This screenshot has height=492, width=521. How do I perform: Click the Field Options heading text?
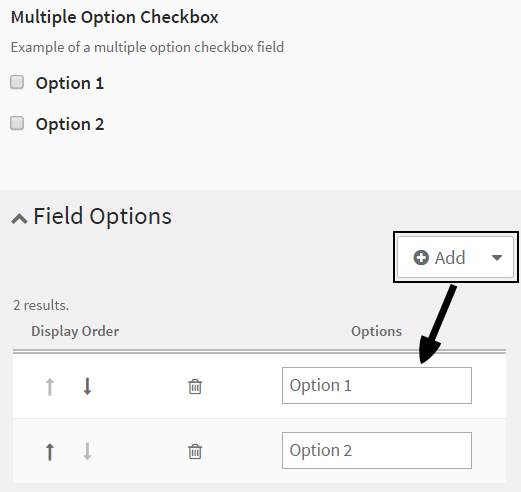[102, 217]
